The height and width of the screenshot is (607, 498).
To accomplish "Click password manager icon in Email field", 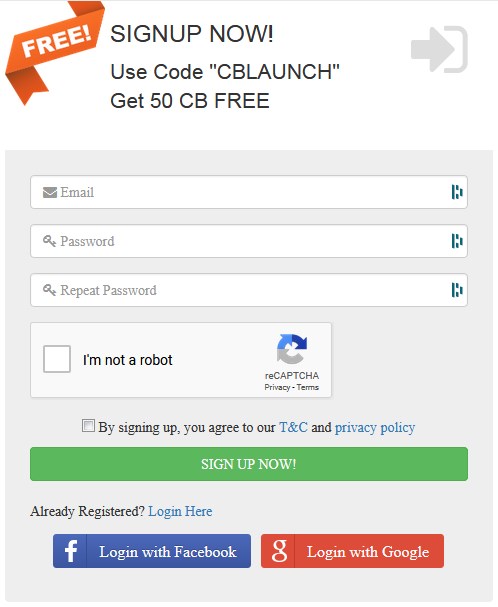I will coord(457,192).
